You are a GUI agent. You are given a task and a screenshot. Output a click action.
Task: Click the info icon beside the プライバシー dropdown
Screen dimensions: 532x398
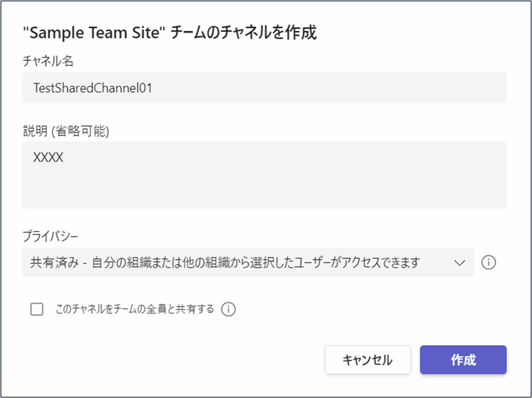[x=489, y=263]
